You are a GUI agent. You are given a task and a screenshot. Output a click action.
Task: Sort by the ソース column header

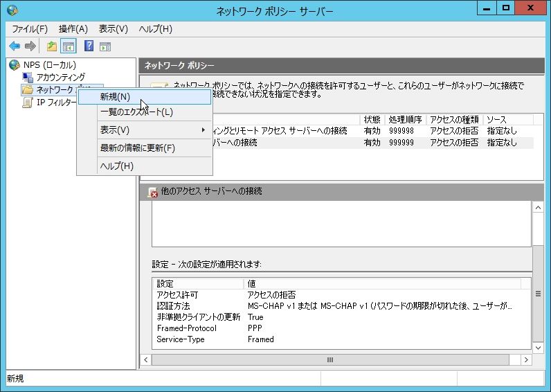[508, 120]
